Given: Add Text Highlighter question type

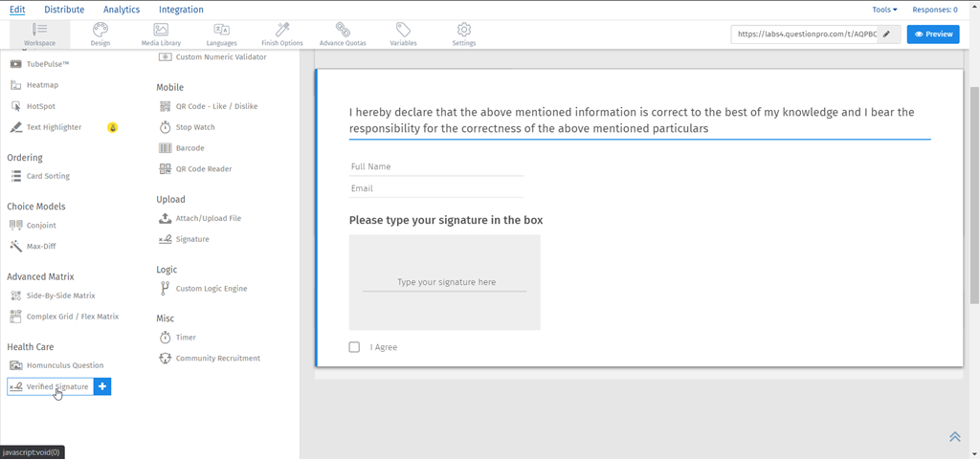Looking at the screenshot, I should pos(46,127).
